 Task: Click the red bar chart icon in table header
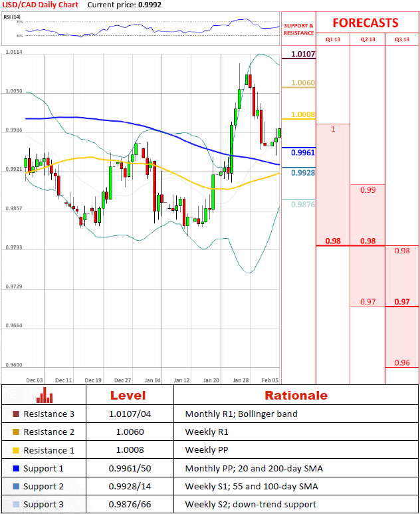pyautogui.click(x=45, y=395)
